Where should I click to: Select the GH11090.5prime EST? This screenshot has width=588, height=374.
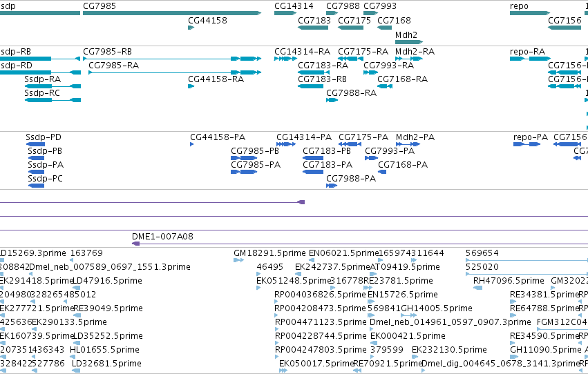point(513,357)
